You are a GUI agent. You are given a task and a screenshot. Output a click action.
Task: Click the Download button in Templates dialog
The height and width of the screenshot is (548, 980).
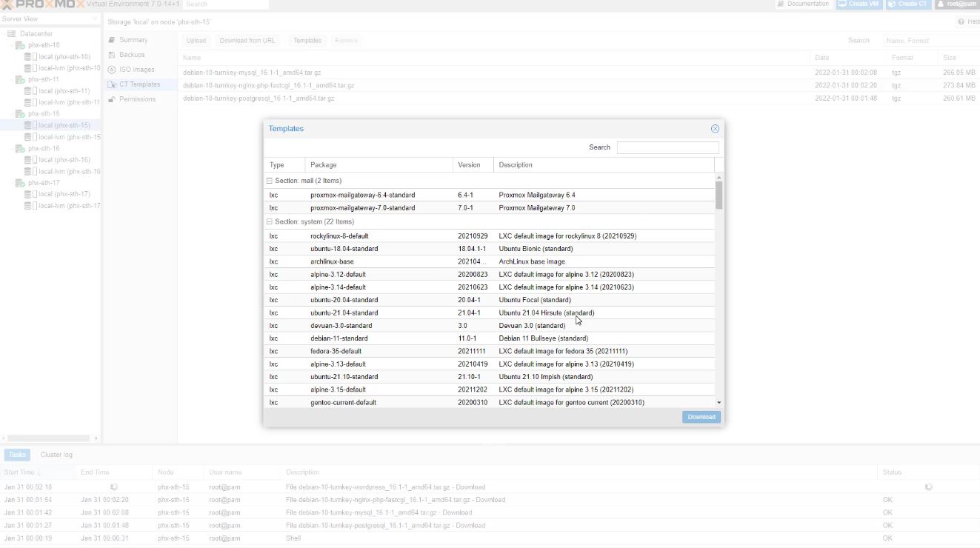701,417
